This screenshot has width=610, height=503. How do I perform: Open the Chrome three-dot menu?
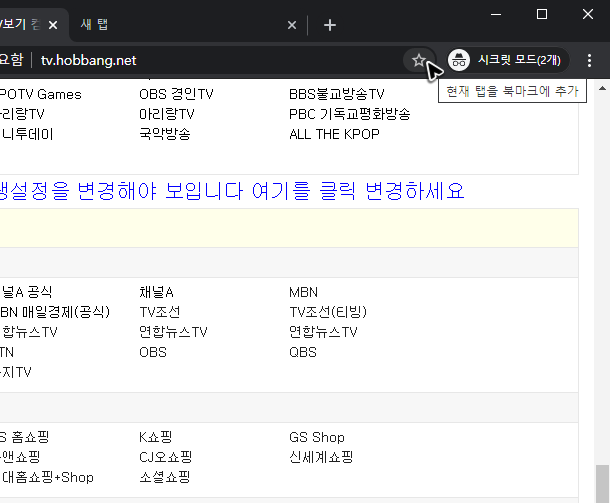pos(589,60)
